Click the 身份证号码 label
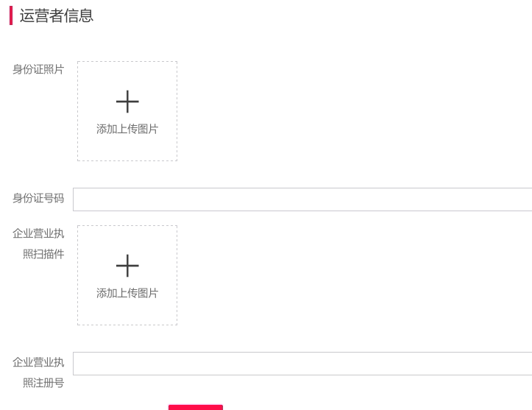532x410 pixels. tap(38, 198)
